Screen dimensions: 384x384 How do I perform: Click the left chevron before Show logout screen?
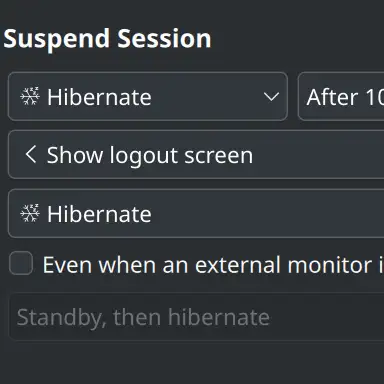[31, 154]
